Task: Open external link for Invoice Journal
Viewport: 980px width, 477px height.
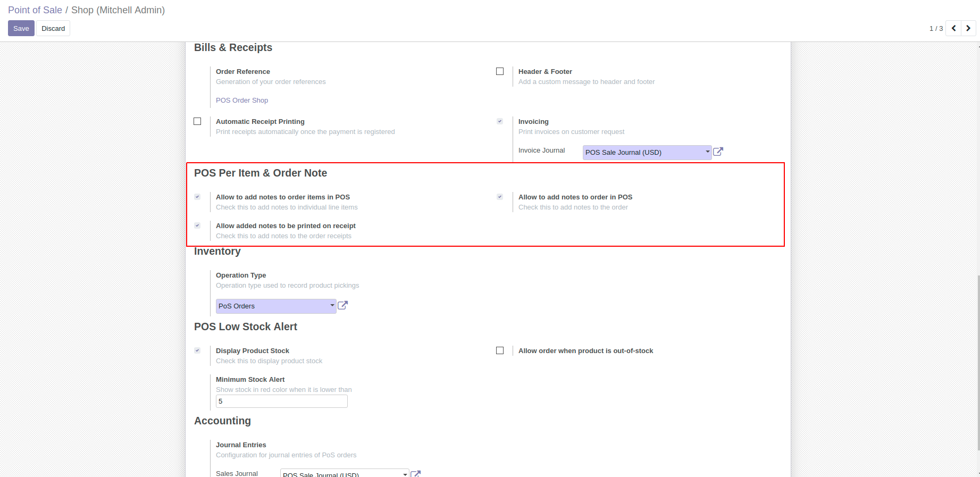Action: click(x=718, y=152)
